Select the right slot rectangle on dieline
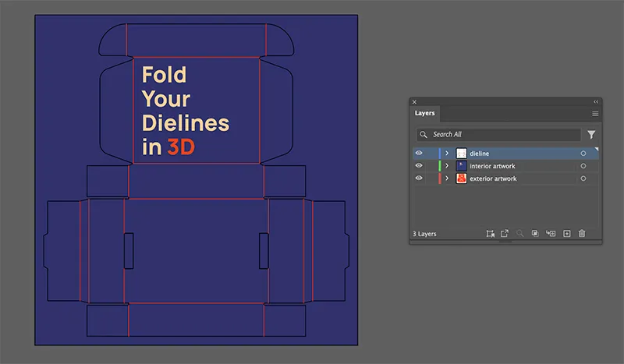Viewport: 624px width, 364px height. coord(264,251)
